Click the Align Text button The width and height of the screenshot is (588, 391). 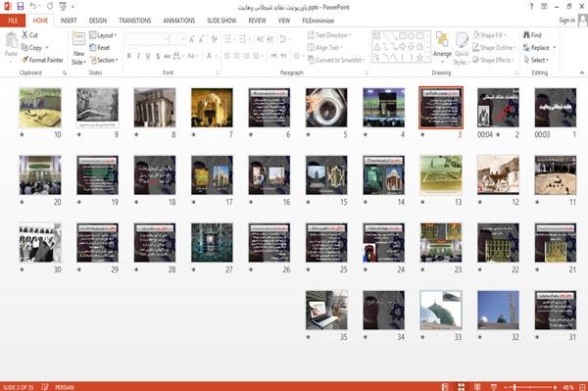click(x=324, y=48)
